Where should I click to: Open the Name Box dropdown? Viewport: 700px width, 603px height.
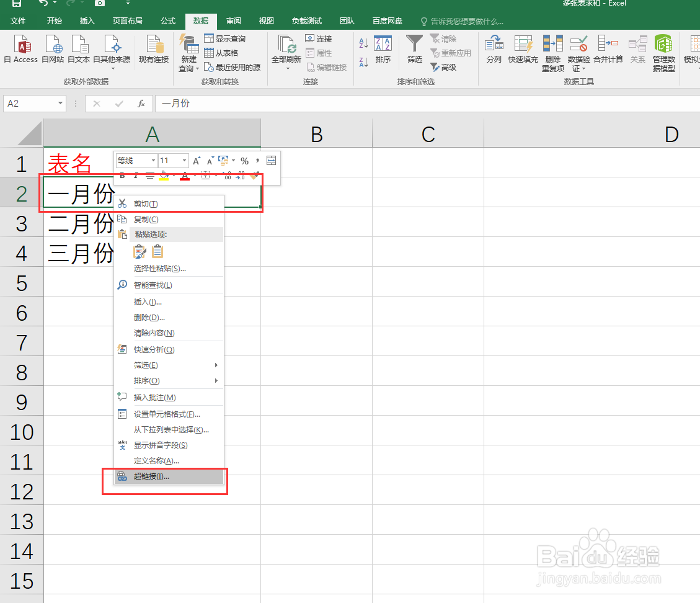point(60,104)
